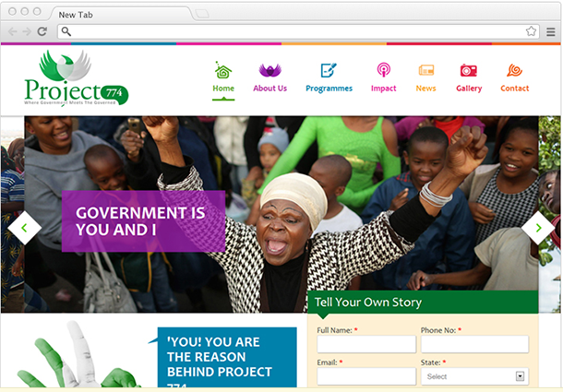Viewport: 563px width, 392px height.
Task: Focus the Phone No field
Action: pyautogui.click(x=474, y=344)
